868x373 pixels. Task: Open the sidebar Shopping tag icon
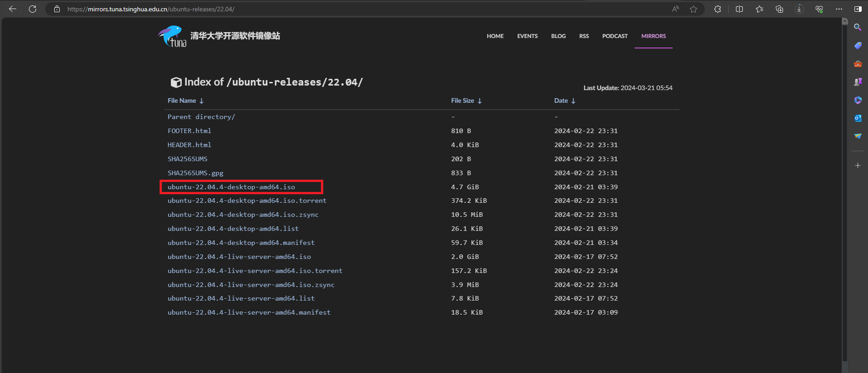coord(858,46)
